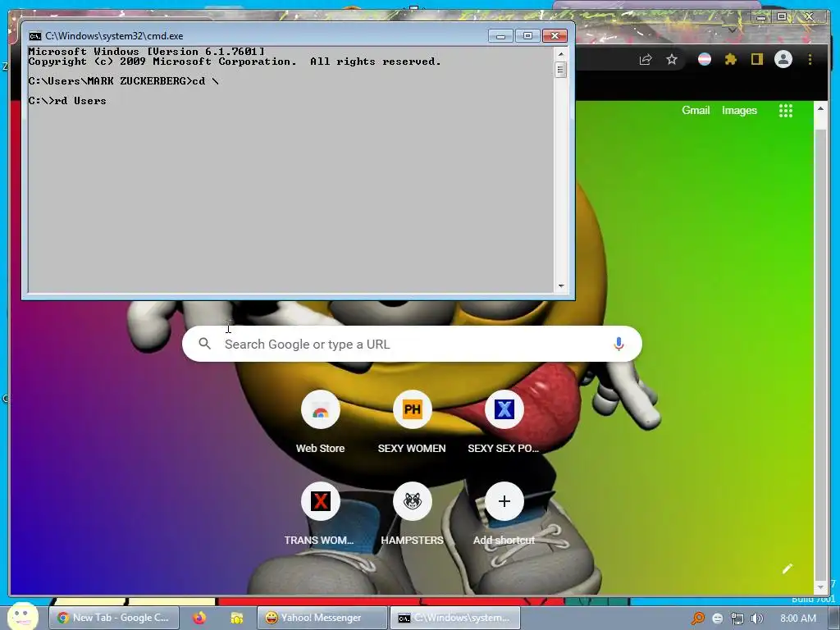Open the volume speaker tray icon

click(x=756, y=619)
